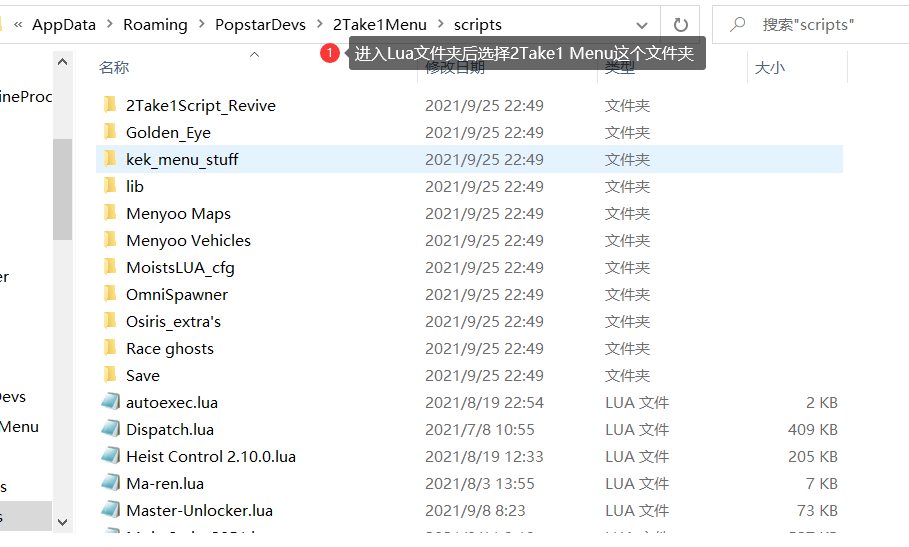Select OmniSpawner folder name

177,295
